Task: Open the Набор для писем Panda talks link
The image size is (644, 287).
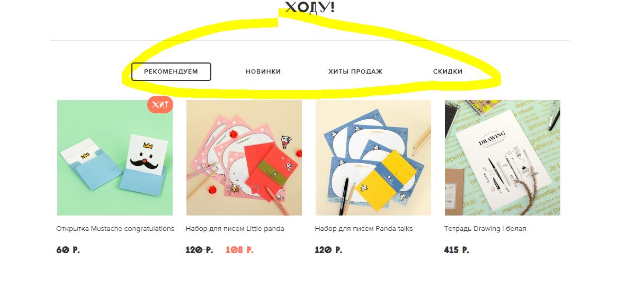Action: point(364,229)
